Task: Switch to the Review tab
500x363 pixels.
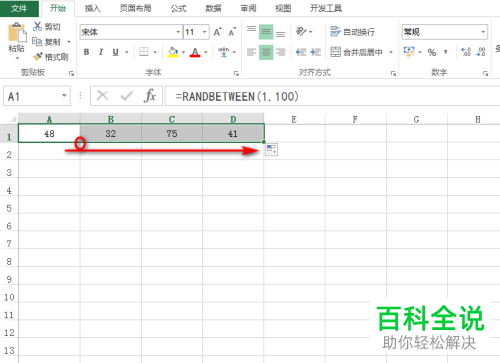Action: (248, 8)
